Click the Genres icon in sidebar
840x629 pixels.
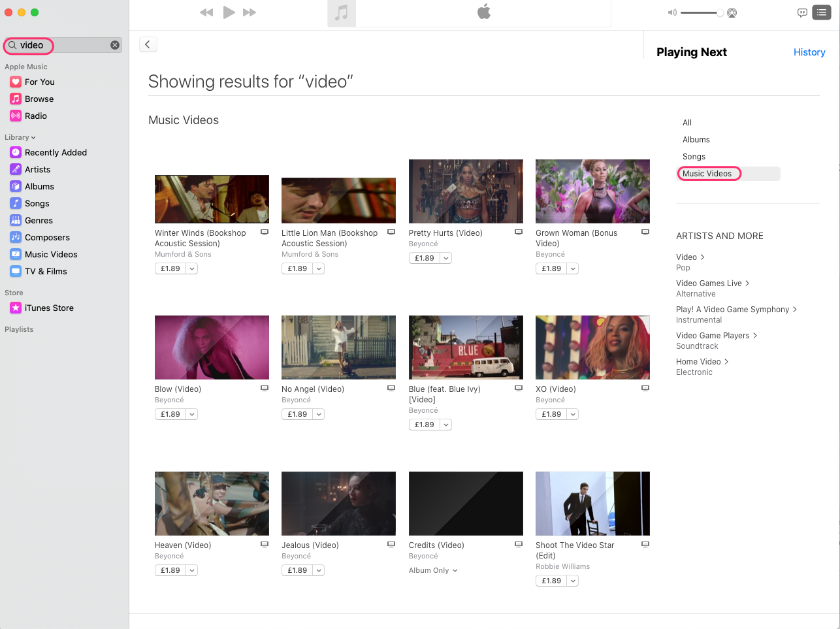16,220
